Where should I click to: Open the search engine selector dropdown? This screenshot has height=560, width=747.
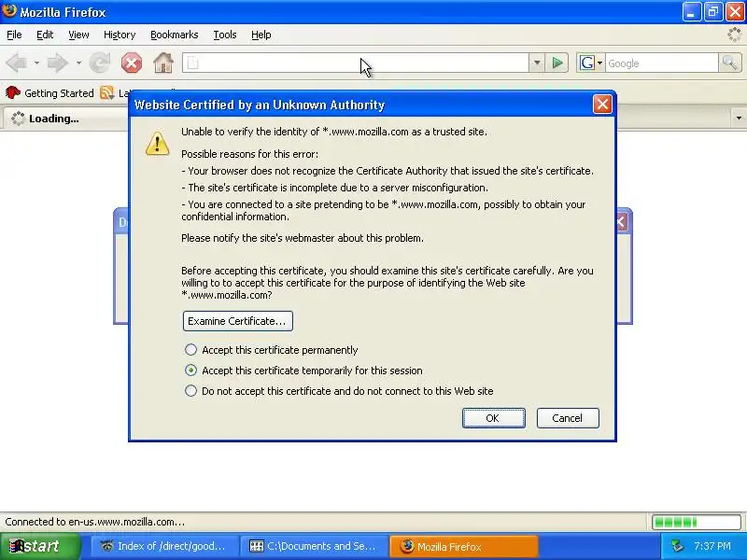tap(599, 63)
